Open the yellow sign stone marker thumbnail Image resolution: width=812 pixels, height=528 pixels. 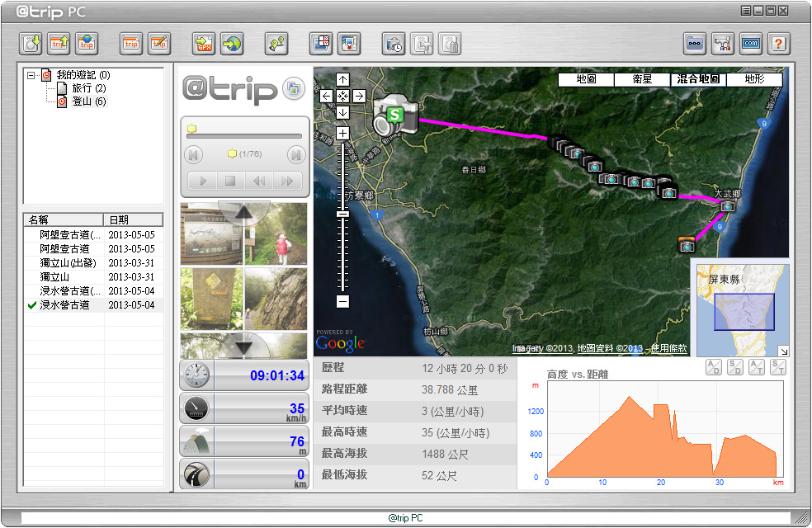[x=212, y=299]
